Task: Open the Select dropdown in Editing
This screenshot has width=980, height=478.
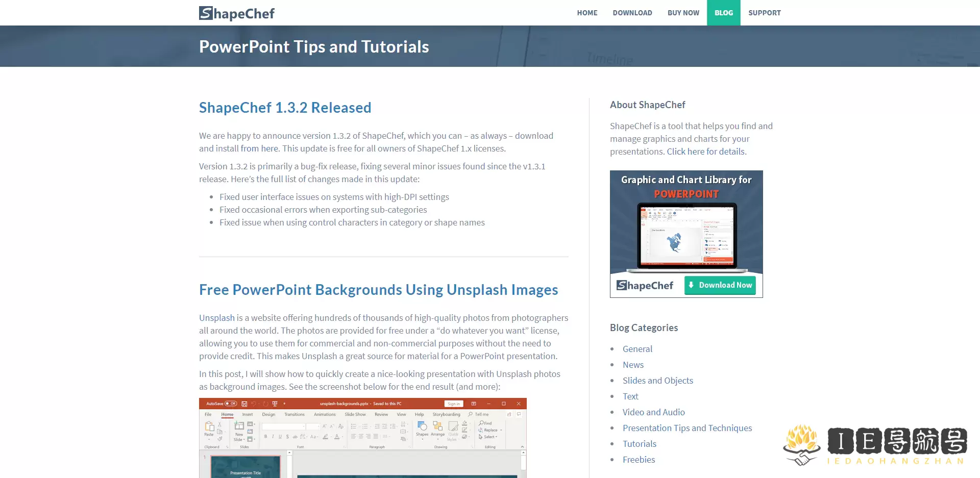Action: (x=488, y=437)
